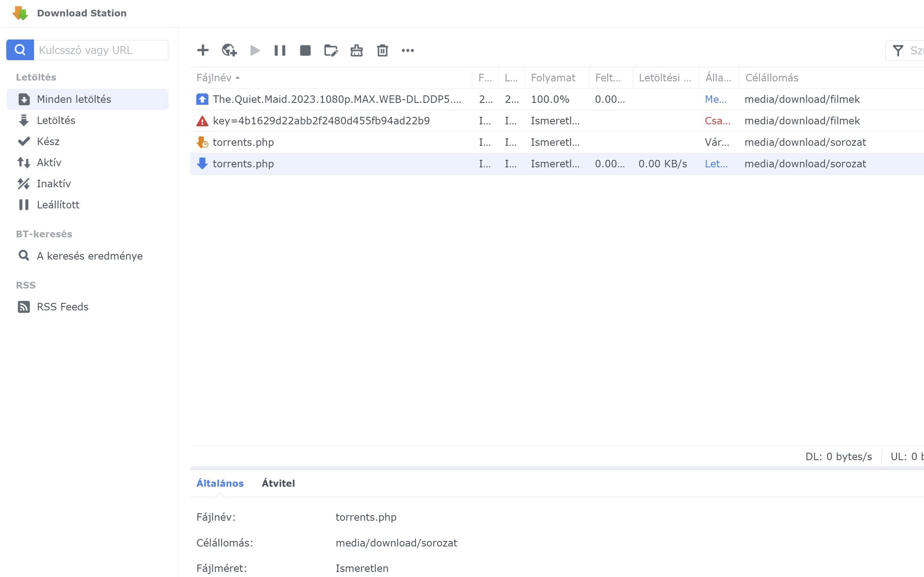Open RSS Feeds in the sidebar

coord(88,307)
